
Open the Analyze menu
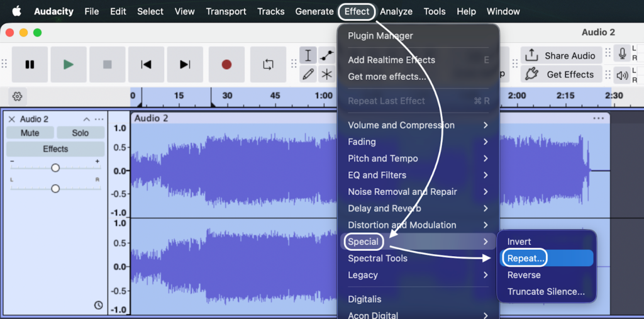coord(396,11)
